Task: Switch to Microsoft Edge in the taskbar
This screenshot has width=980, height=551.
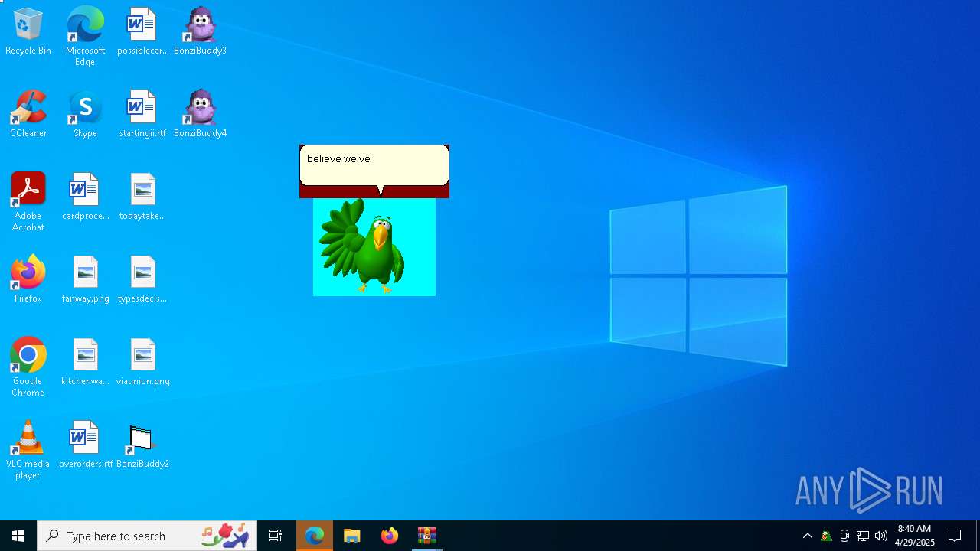Action: point(315,536)
